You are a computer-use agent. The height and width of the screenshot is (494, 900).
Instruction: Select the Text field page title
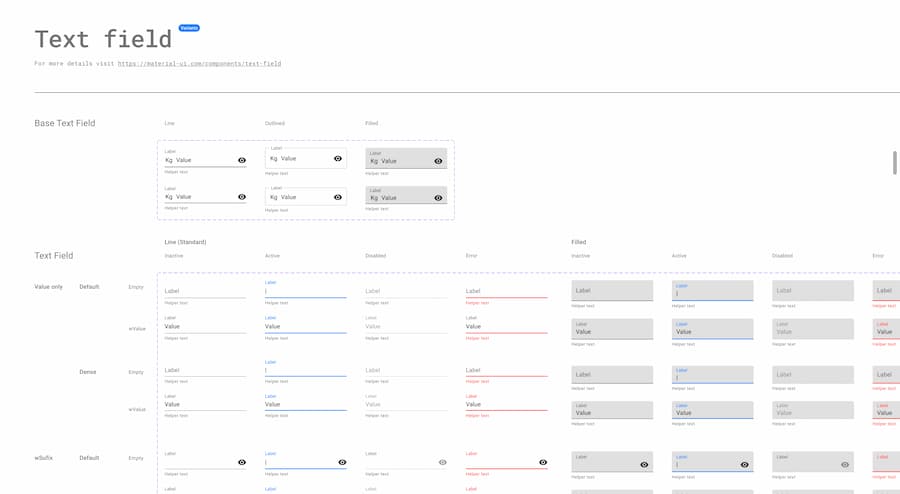pos(103,39)
